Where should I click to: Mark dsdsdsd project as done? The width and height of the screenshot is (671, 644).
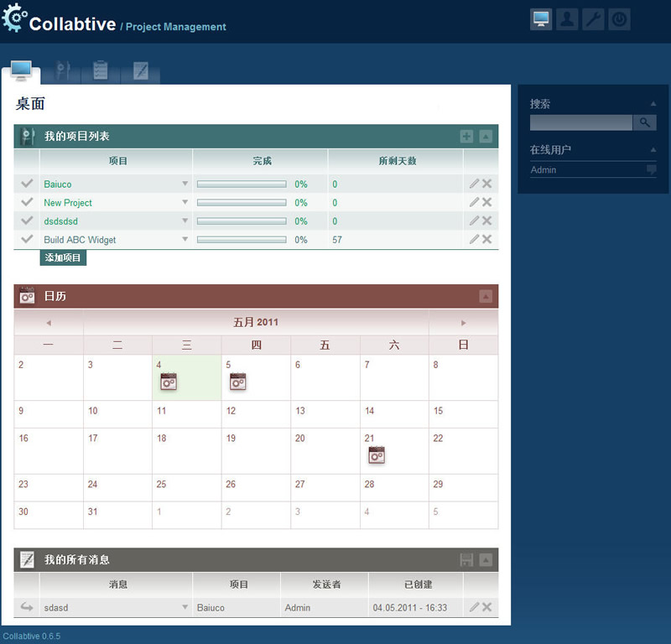(x=27, y=221)
